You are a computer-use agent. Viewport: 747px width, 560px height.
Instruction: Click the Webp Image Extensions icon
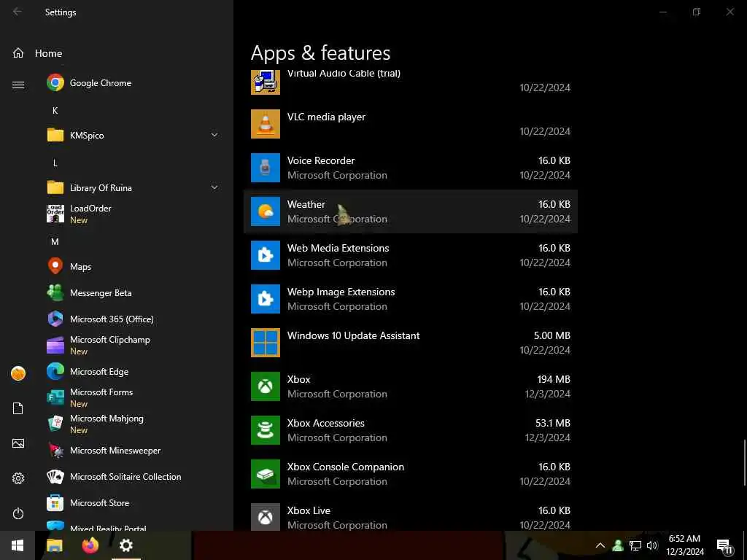click(266, 299)
